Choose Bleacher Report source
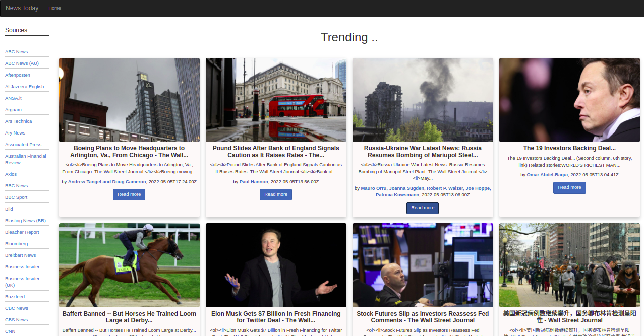Image resolution: width=644 pixels, height=336 pixels. coord(22,232)
